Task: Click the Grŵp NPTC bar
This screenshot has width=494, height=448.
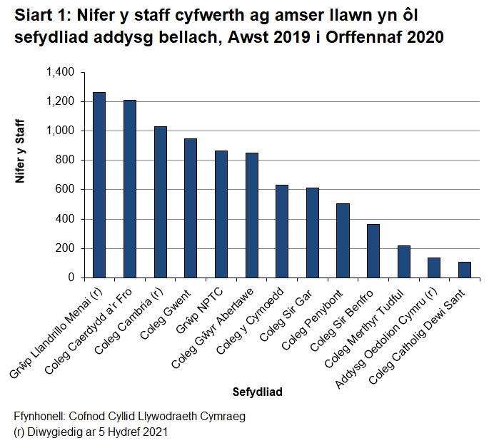Action: [221, 214]
